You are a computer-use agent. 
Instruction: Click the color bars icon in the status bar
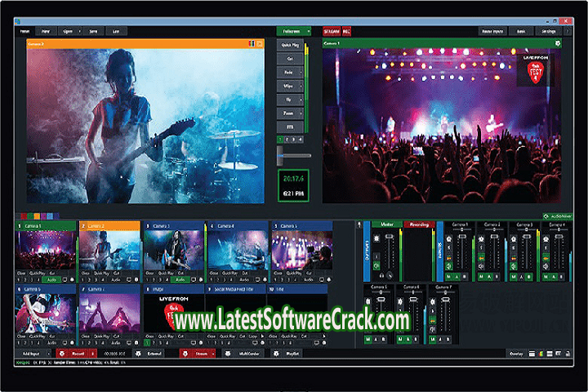[542, 354]
